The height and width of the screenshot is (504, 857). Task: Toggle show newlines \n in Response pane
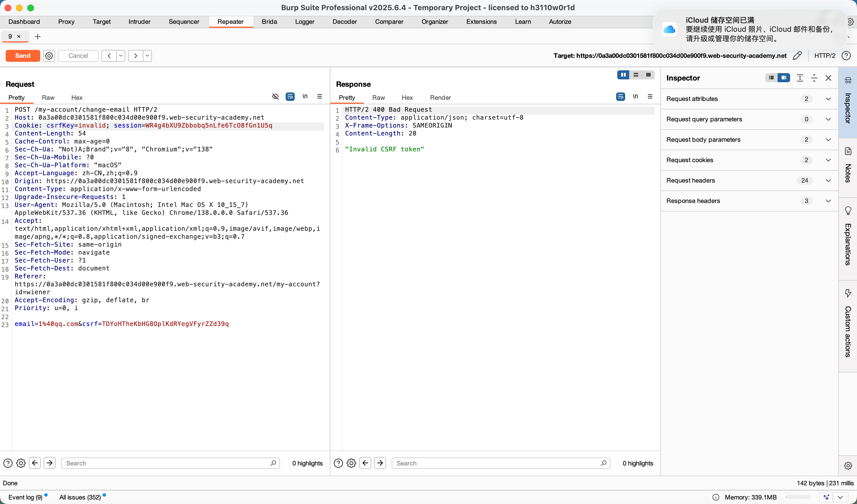[635, 97]
